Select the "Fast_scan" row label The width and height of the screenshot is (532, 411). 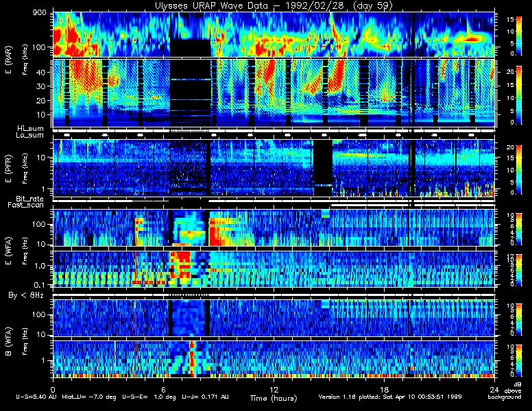click(26, 206)
